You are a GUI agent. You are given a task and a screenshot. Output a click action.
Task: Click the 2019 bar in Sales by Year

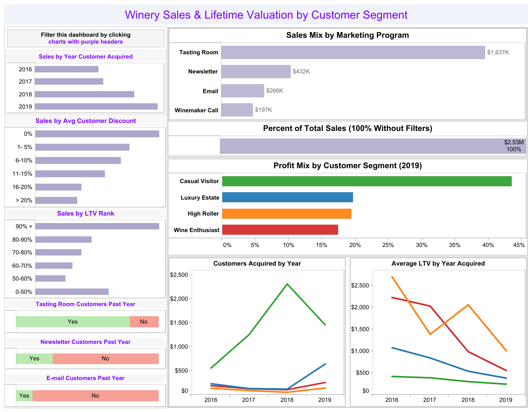(96, 106)
